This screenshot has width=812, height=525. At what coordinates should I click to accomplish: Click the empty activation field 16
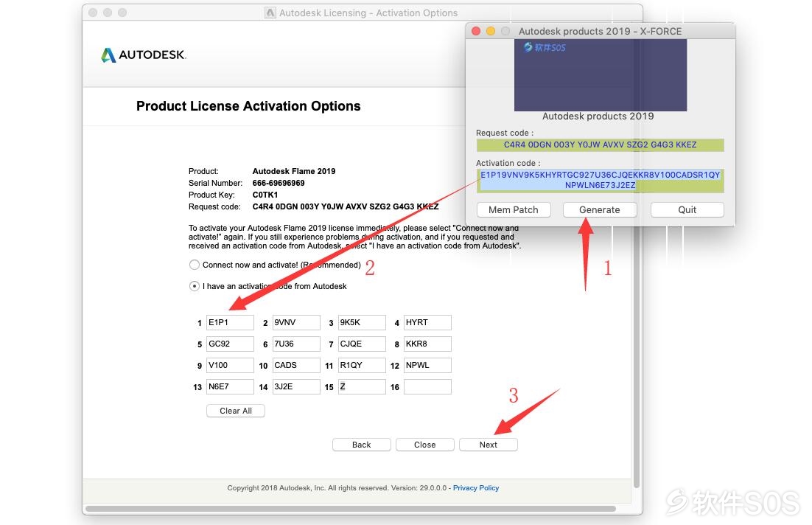(428, 386)
